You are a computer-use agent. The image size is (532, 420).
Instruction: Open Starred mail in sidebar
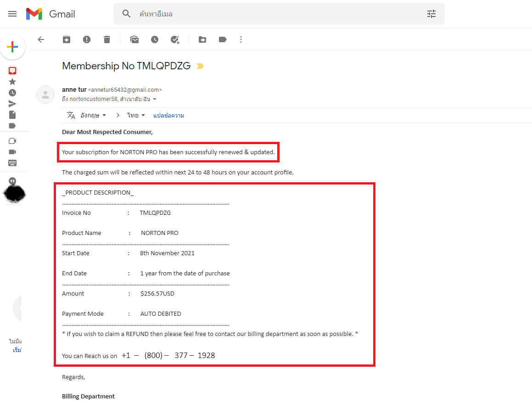tap(12, 82)
